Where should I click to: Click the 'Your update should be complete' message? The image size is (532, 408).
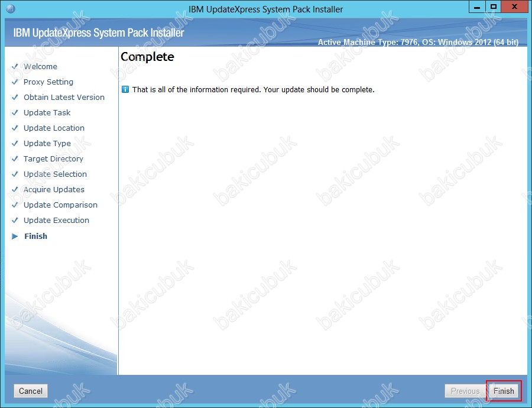(x=254, y=90)
